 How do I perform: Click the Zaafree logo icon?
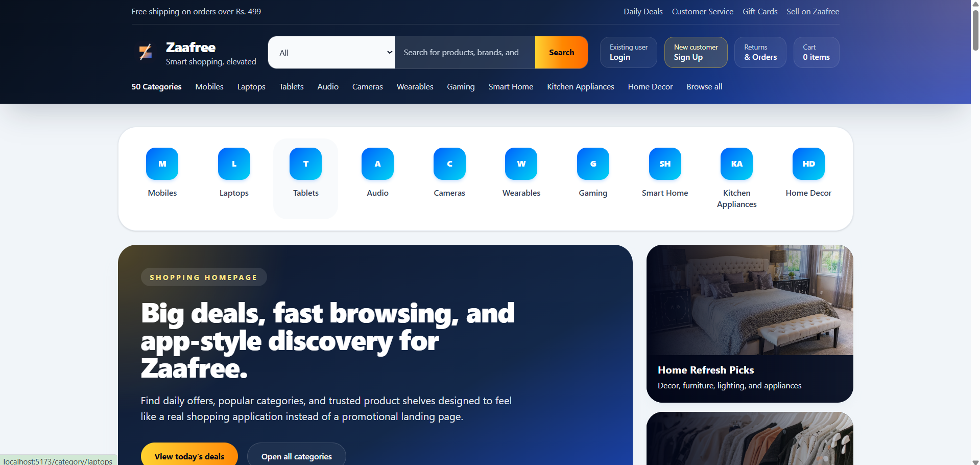[147, 52]
